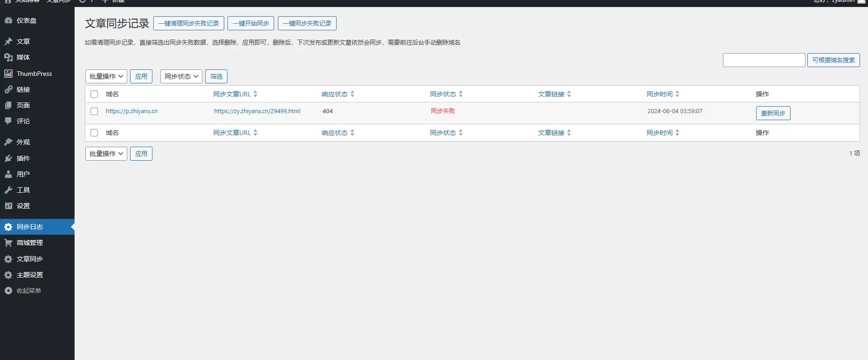
Task: Click the user silhouette icon for 用户
Action: click(8, 174)
